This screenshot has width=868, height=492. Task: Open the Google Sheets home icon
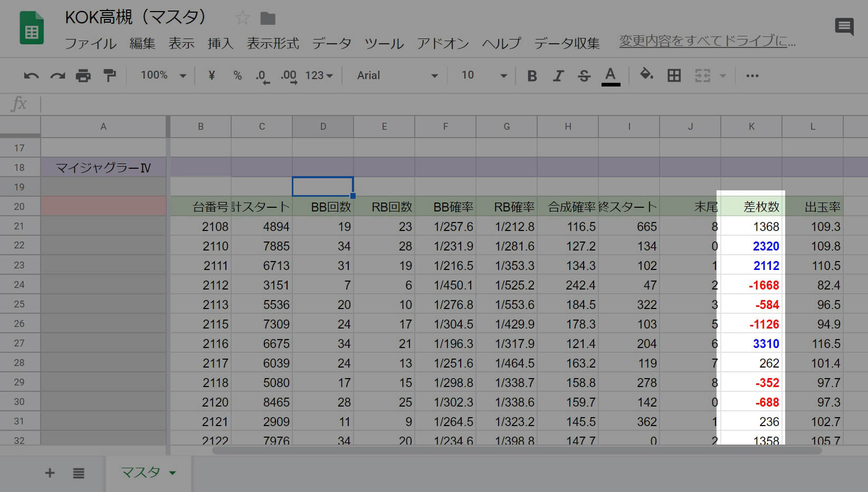pyautogui.click(x=32, y=29)
